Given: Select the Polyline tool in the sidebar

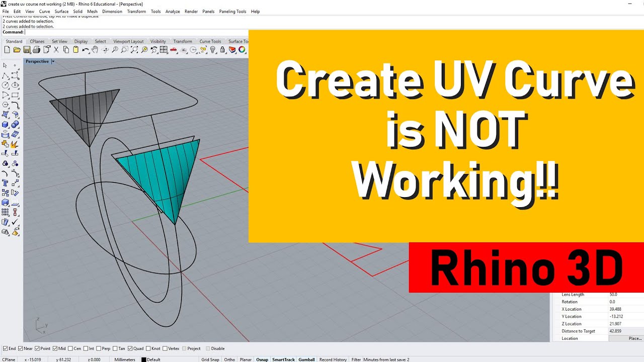Looking at the screenshot, I should 5,75.
